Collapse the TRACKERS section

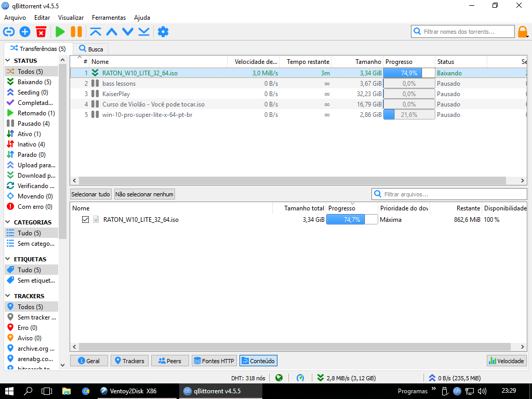[x=8, y=296]
